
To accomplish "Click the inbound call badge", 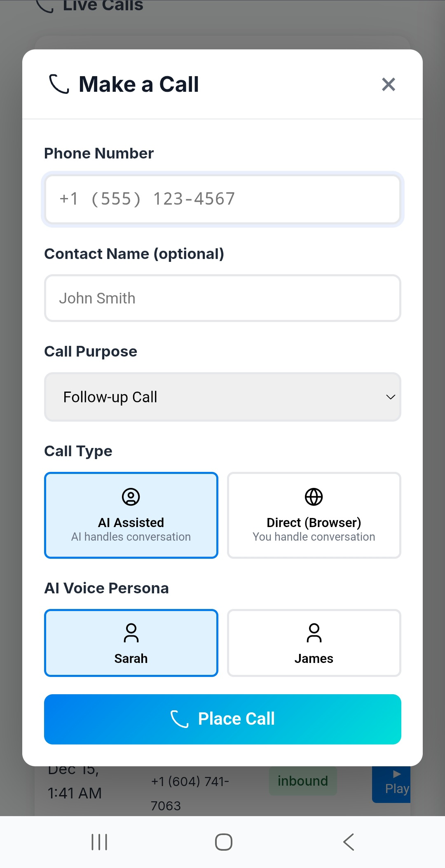I will point(303,781).
